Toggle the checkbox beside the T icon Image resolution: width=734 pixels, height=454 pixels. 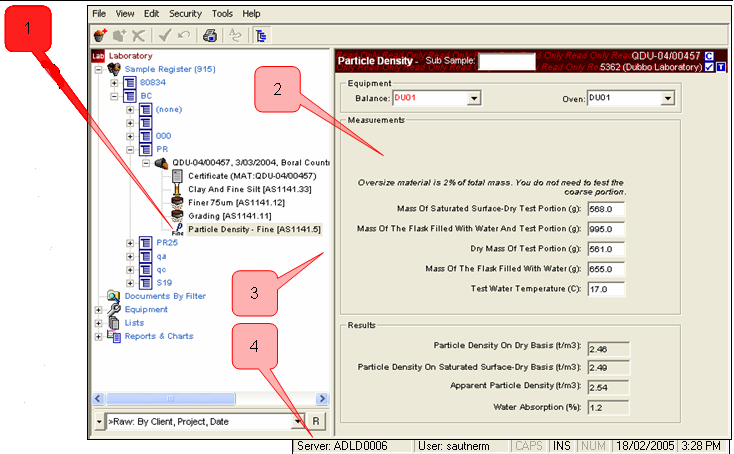click(708, 69)
